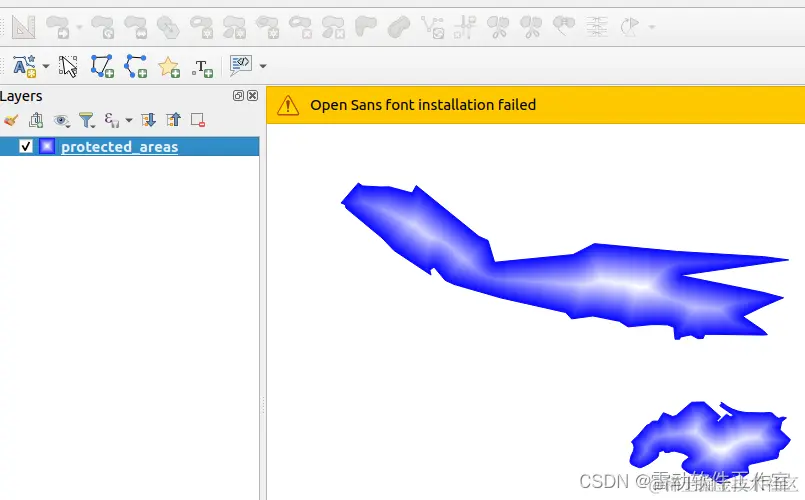Open the Rotate Point Symbols dropdown arrow

651,27
